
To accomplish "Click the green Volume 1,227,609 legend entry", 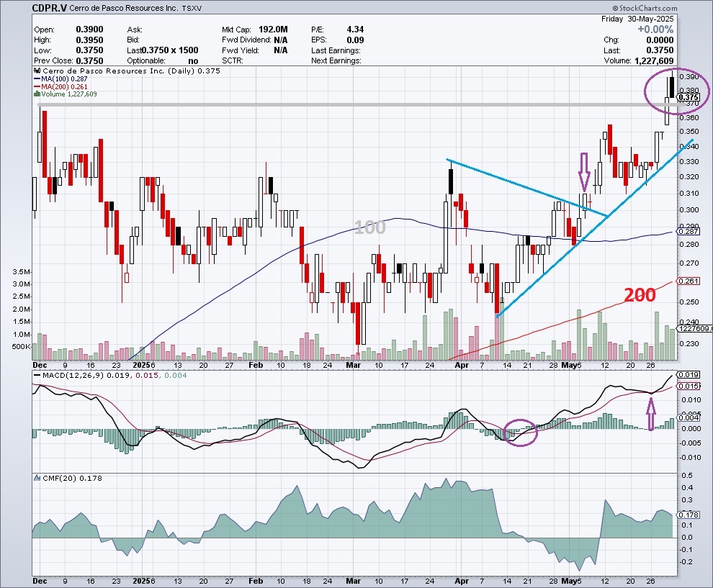I will 69,94.
